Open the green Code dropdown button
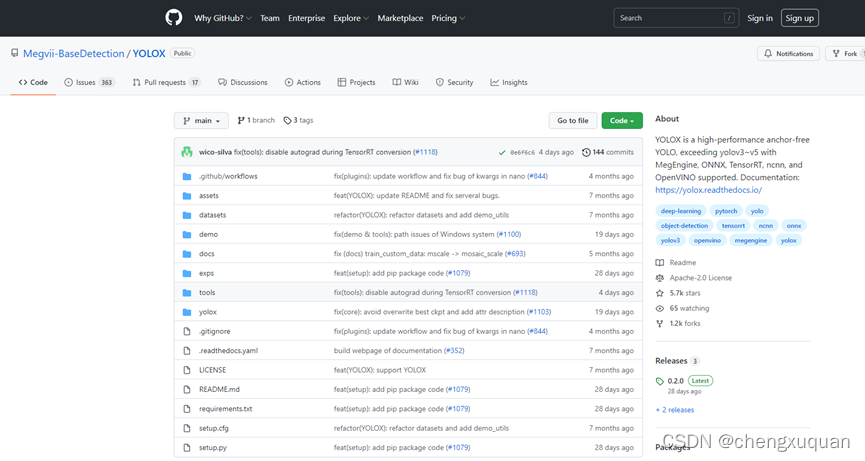Image resolution: width=865 pixels, height=461 pixels. (x=622, y=120)
